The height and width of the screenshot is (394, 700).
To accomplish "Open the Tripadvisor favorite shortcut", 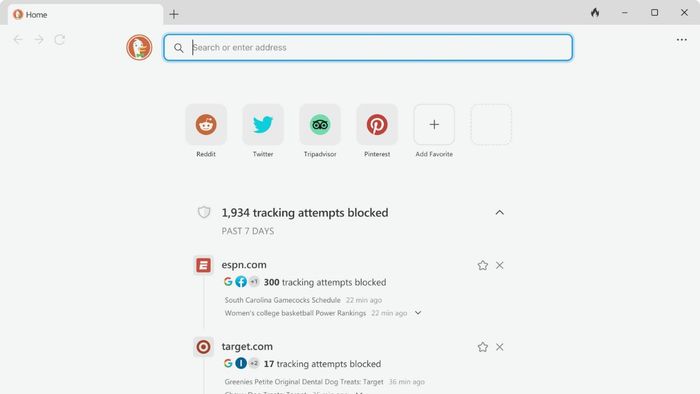I will point(320,124).
